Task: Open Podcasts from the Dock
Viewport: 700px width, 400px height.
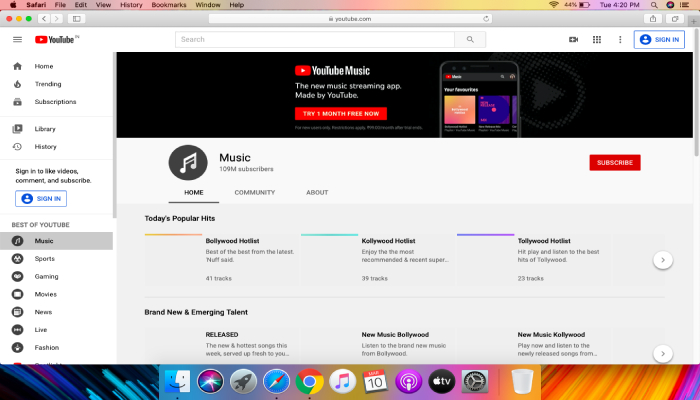Action: (408, 382)
